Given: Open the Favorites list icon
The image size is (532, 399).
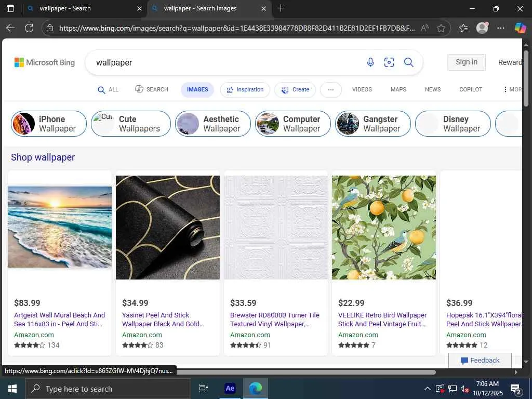Looking at the screenshot, I should coord(463,28).
